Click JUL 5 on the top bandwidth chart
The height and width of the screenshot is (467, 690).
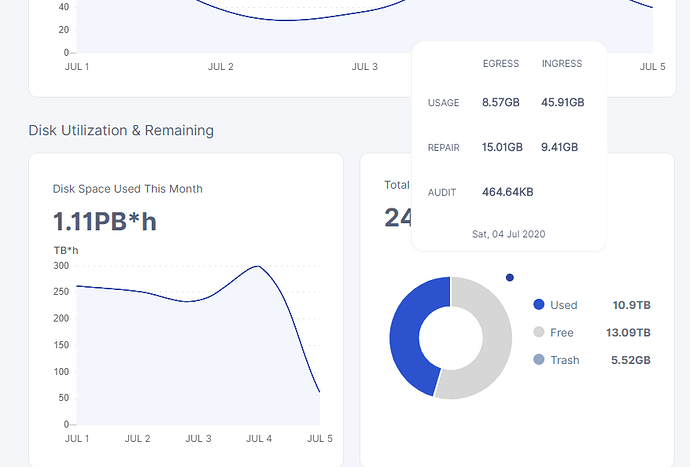coord(653,66)
